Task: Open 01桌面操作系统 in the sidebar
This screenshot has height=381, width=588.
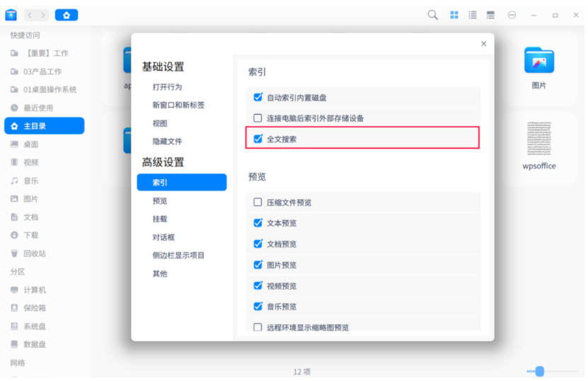Action: click(45, 90)
